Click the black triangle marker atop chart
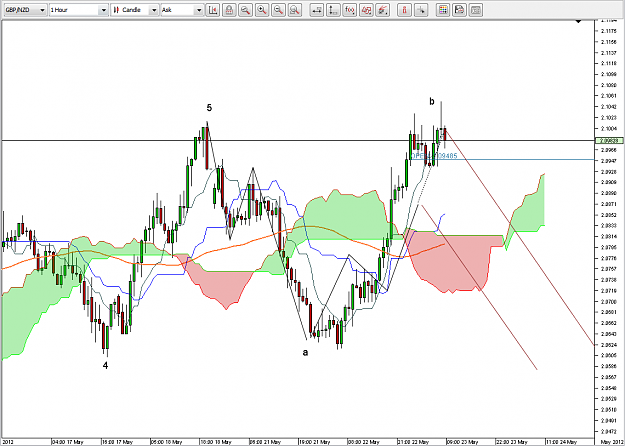The image size is (625, 446). [578, 22]
